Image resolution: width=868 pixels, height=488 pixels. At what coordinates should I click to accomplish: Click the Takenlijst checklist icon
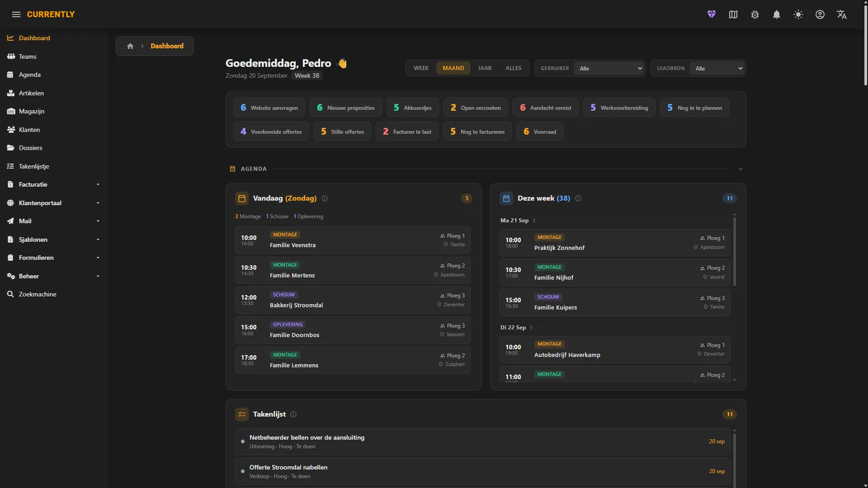(242, 414)
